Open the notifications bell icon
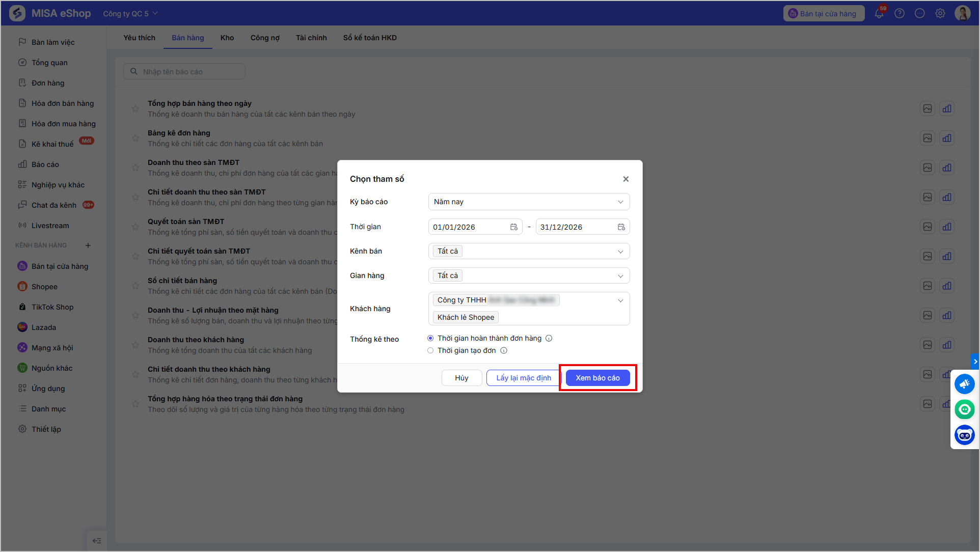980x552 pixels. click(x=879, y=14)
